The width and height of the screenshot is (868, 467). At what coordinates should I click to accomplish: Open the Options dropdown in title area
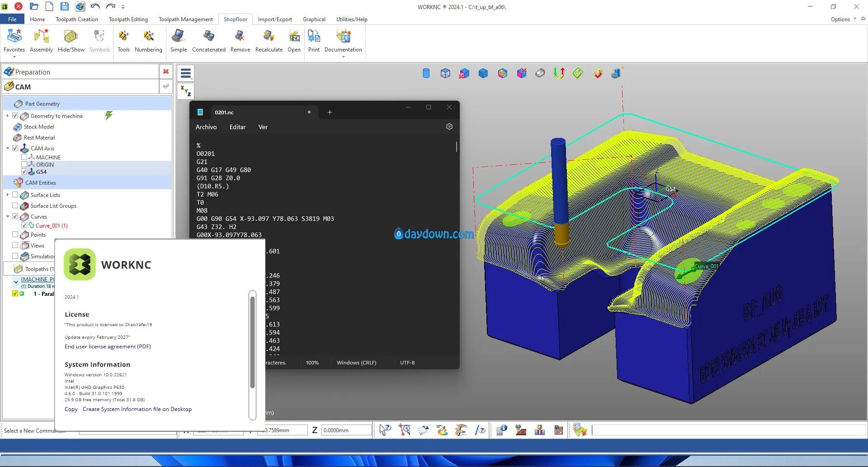(843, 19)
